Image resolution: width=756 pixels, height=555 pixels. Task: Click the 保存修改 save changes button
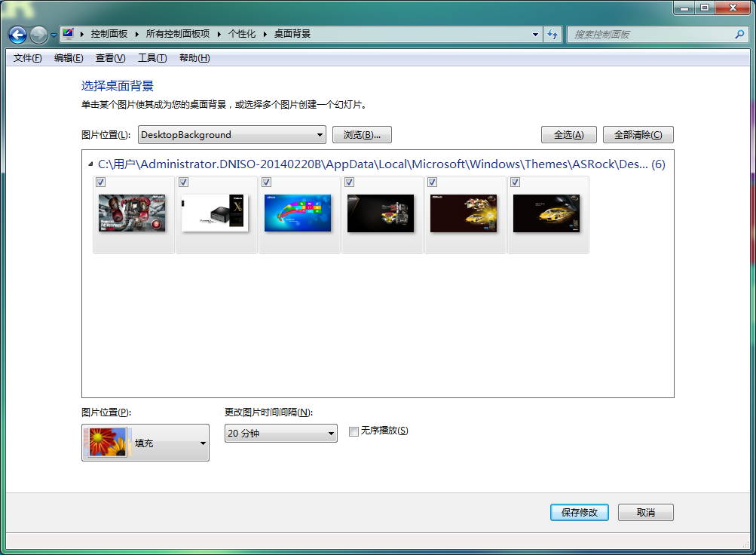point(578,512)
